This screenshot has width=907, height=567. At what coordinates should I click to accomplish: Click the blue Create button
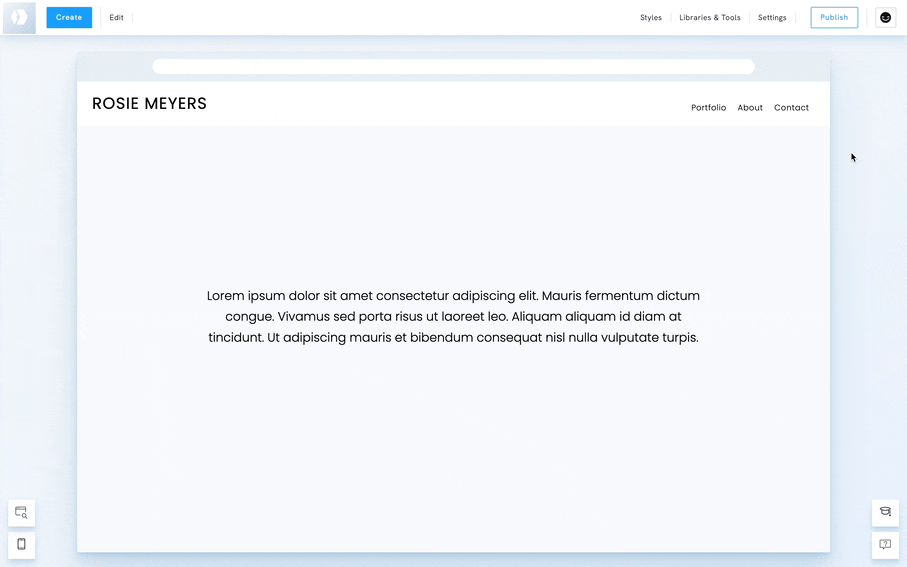tap(69, 17)
